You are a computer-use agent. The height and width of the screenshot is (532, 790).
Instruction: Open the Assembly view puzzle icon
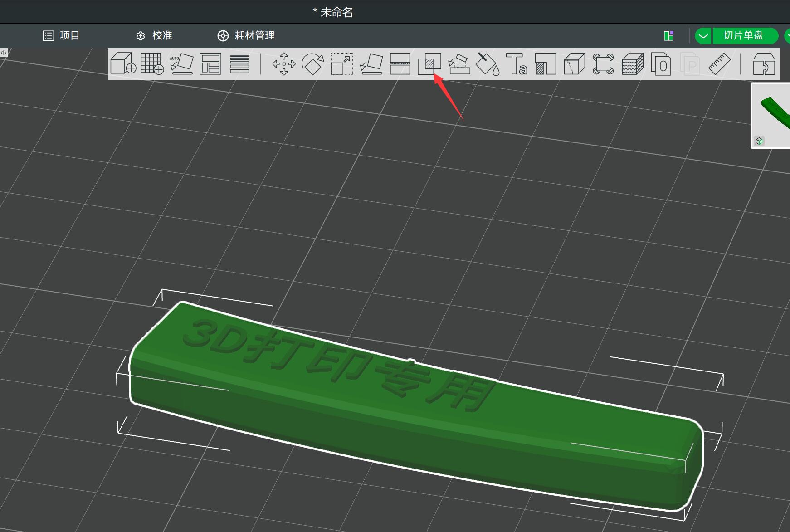(764, 63)
